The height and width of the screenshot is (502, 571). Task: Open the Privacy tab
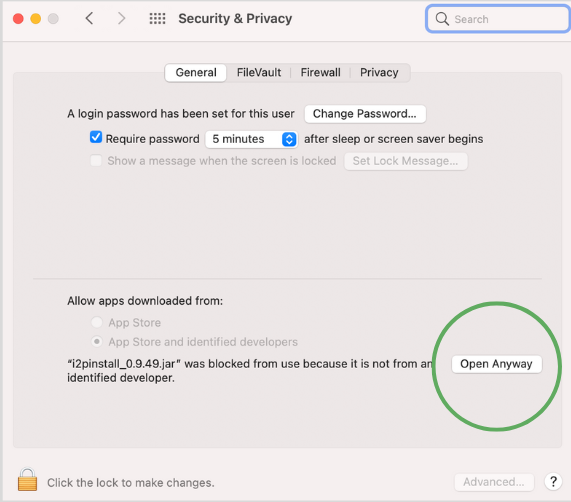379,72
